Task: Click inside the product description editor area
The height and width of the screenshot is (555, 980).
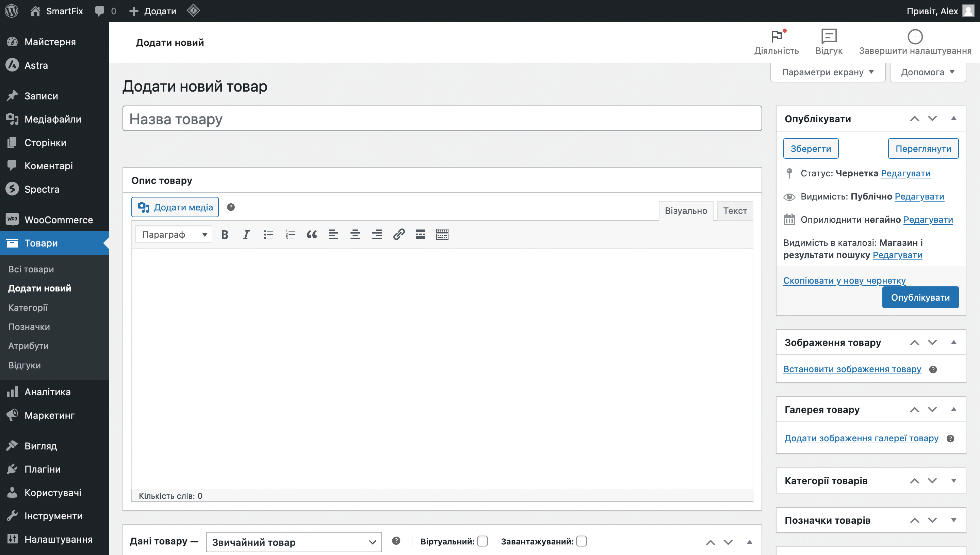Action: (x=442, y=369)
